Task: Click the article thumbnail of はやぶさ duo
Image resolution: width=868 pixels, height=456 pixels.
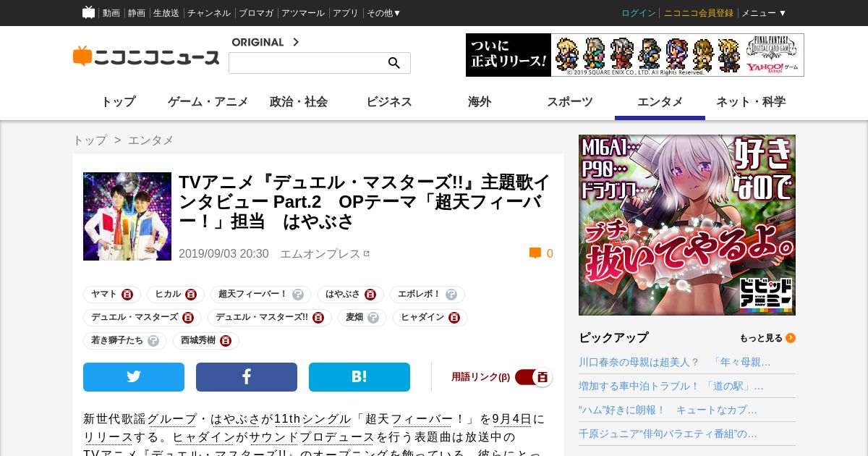Action: (x=127, y=216)
